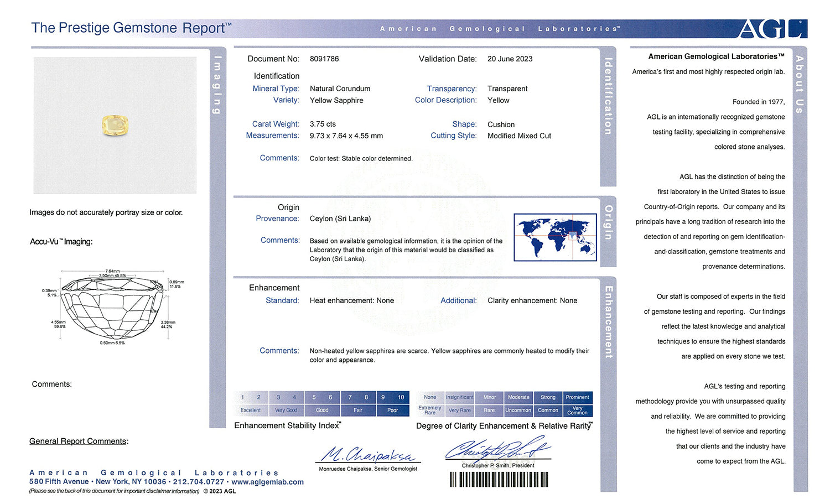This screenshot has width=830, height=504.
Task: Open the www.aglgemlab.com website link
Action: coord(267,482)
